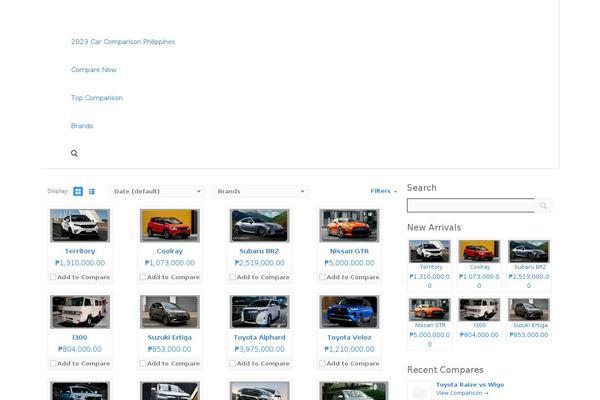Open the Compare Now menu item

click(94, 70)
